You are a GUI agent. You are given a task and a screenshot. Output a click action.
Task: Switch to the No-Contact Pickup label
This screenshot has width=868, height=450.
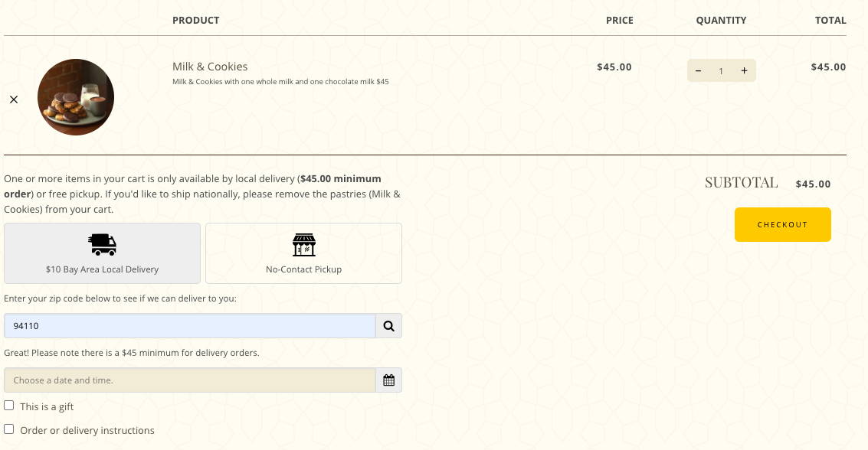303,269
